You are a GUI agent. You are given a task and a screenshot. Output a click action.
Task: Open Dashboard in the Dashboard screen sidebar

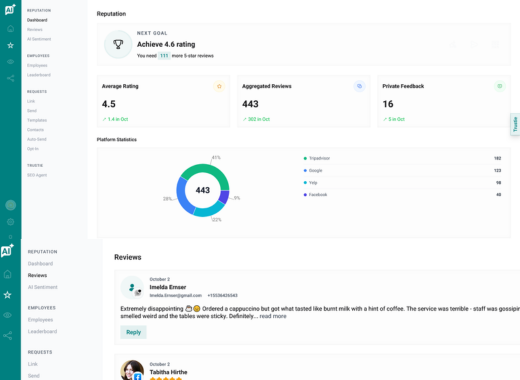(37, 20)
